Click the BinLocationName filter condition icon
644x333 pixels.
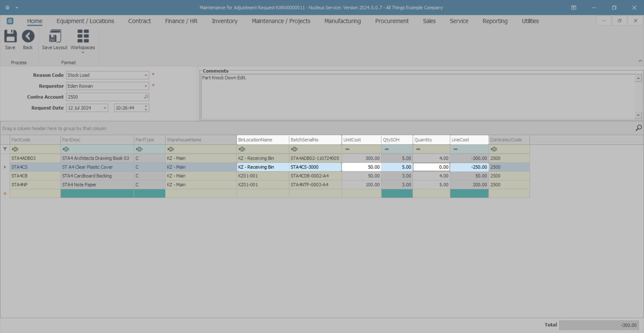242,149
